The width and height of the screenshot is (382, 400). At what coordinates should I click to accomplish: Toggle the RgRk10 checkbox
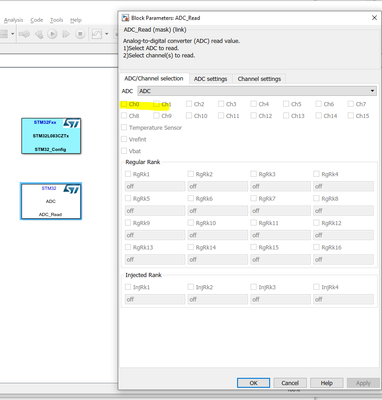click(x=191, y=223)
